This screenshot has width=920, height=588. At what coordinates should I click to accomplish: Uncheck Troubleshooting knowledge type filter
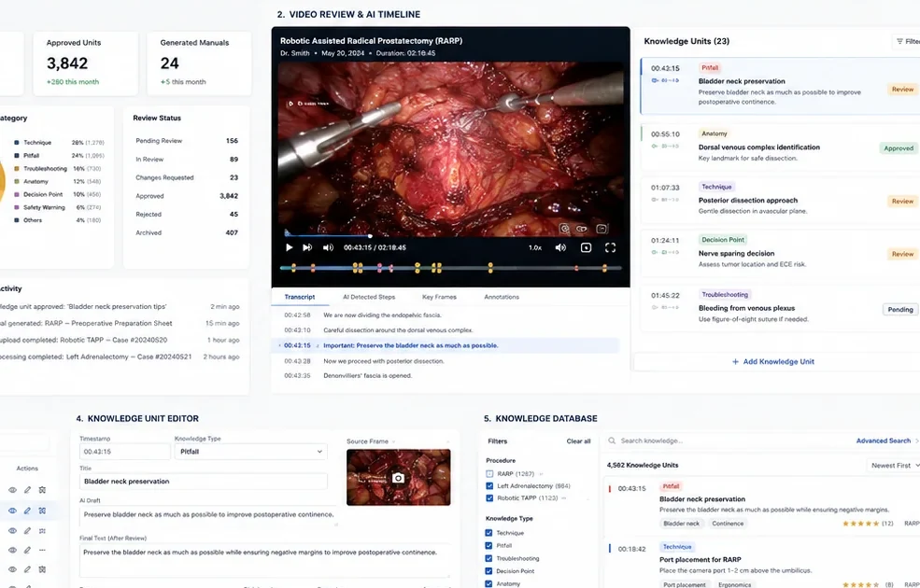pyautogui.click(x=488, y=558)
